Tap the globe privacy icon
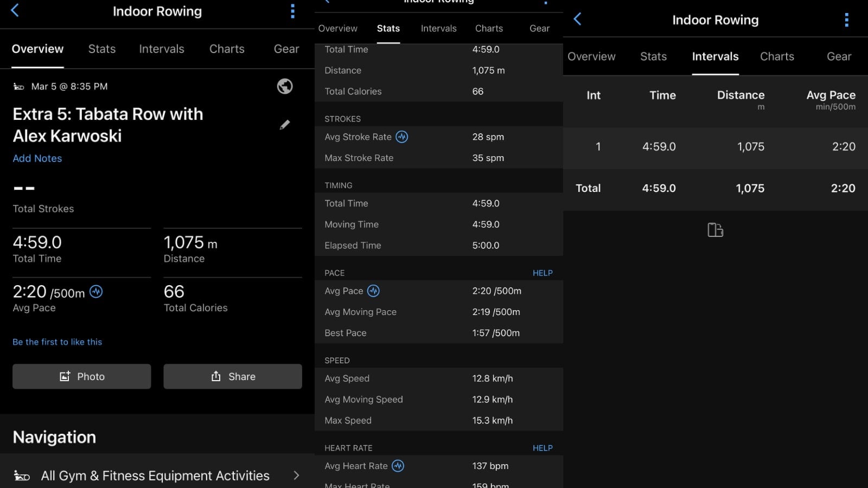This screenshot has height=488, width=868. tap(285, 86)
